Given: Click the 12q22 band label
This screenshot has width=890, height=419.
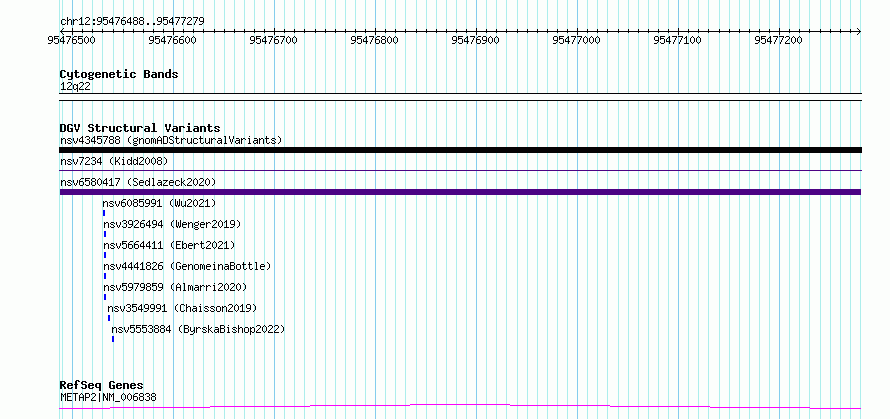Looking at the screenshot, I should click(x=75, y=87).
